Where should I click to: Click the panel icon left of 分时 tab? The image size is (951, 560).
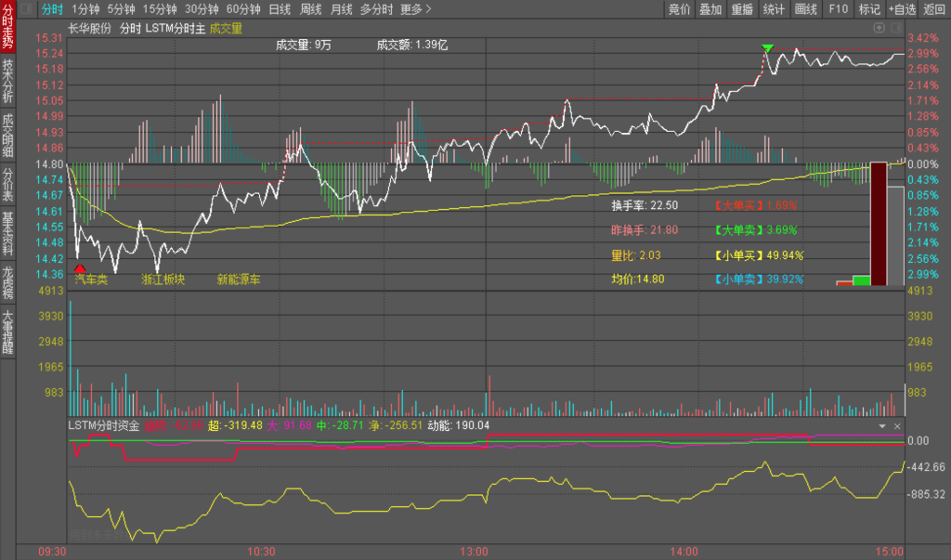[x=27, y=9]
